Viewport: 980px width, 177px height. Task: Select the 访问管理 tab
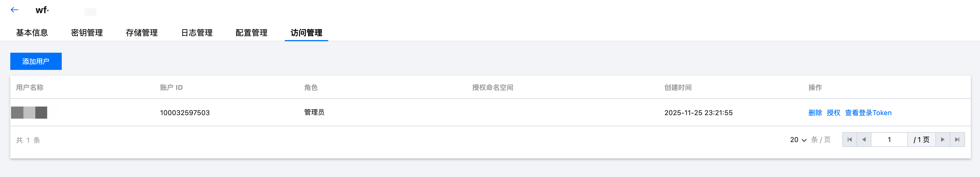pyautogui.click(x=306, y=33)
